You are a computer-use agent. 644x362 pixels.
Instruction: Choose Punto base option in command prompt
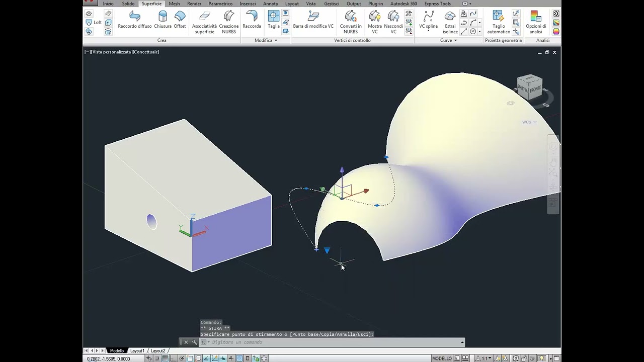click(305, 334)
